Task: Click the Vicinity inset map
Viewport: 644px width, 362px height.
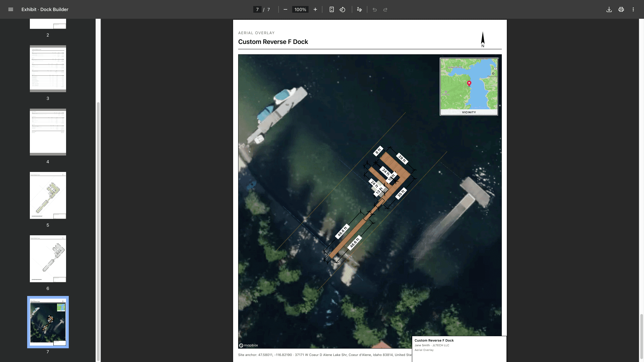Action: click(x=469, y=86)
